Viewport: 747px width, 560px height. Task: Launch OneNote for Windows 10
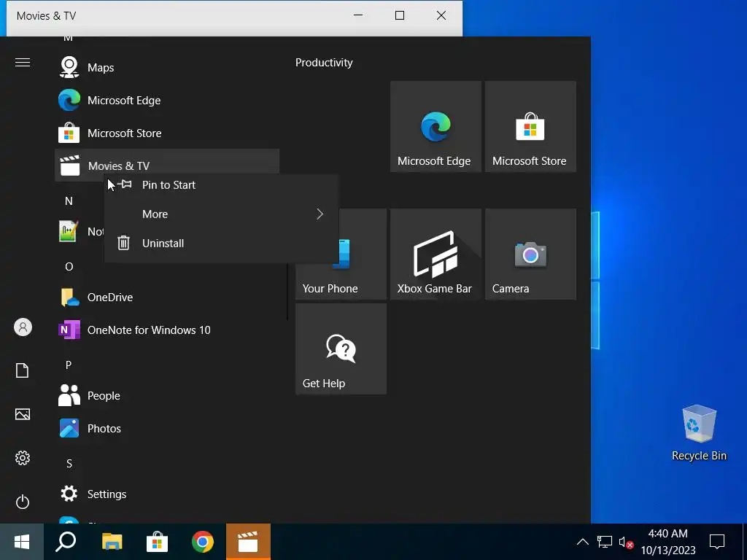(167, 330)
